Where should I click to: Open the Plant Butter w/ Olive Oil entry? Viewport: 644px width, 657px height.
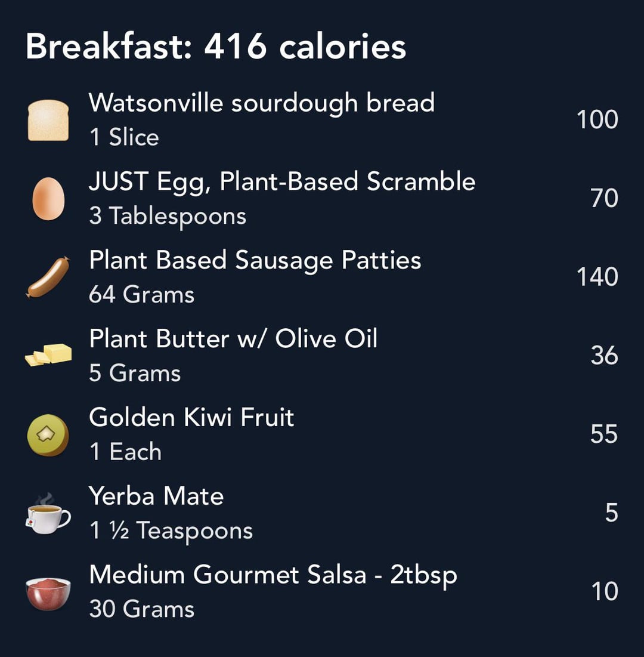coord(322,356)
